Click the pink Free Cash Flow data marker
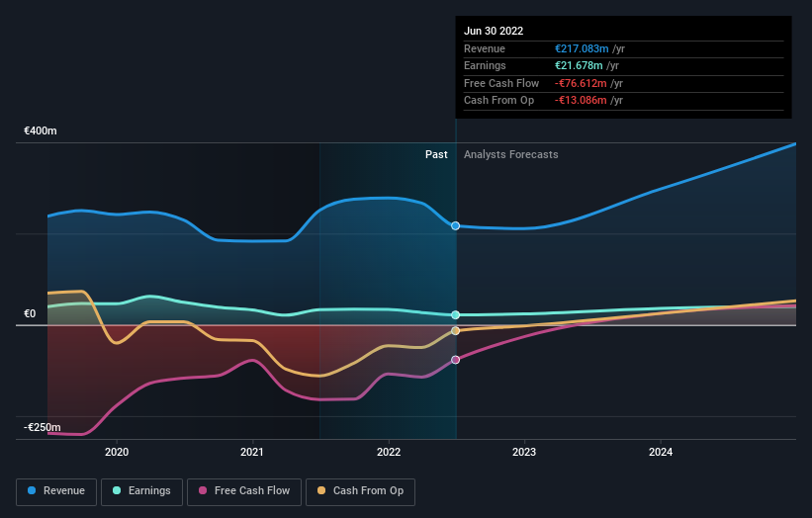The height and width of the screenshot is (518, 812). 455,360
